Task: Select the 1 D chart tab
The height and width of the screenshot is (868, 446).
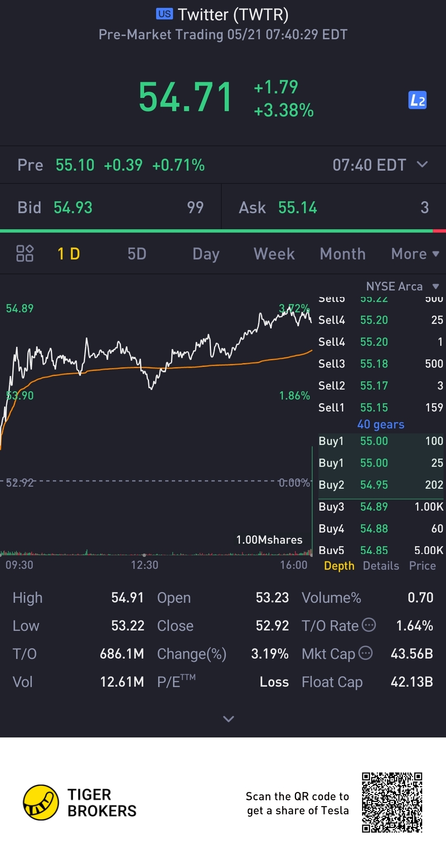Action: pyautogui.click(x=69, y=254)
